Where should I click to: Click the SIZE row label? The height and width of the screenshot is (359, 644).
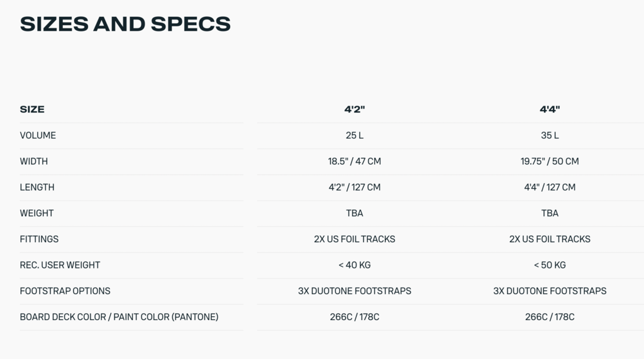point(32,109)
